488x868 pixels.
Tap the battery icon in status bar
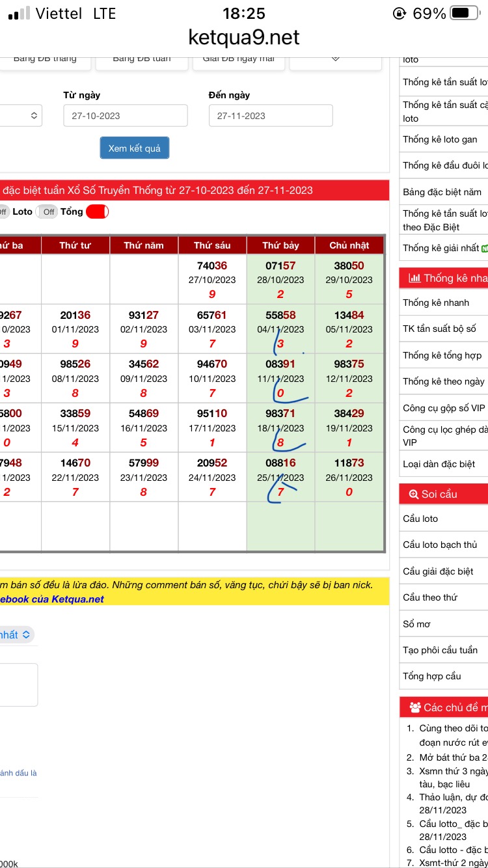[465, 13]
